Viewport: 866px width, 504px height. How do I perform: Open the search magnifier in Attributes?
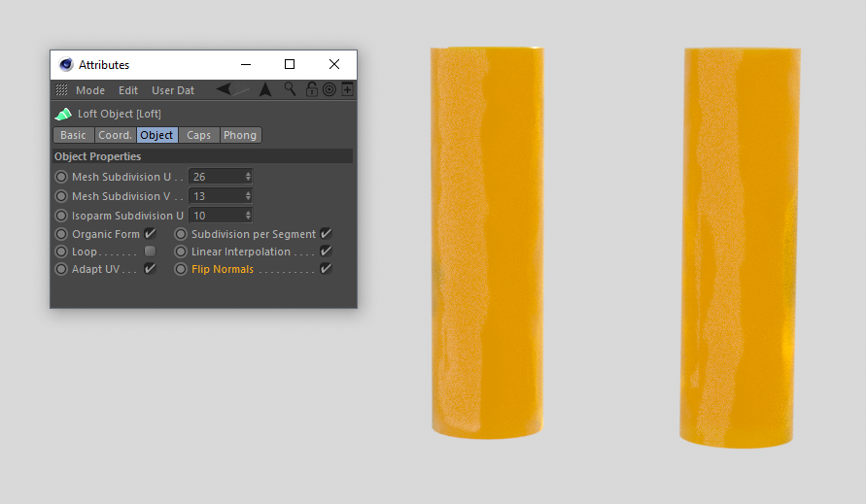click(290, 89)
